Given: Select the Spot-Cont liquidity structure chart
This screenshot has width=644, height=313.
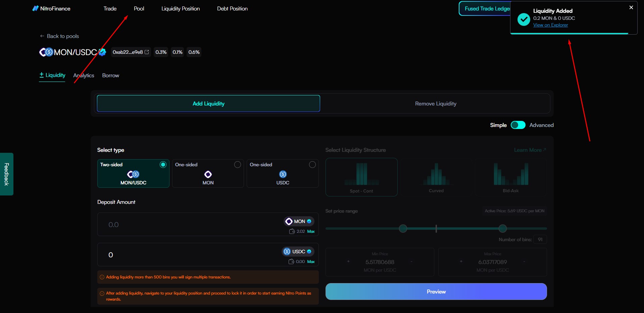Looking at the screenshot, I should tap(361, 177).
